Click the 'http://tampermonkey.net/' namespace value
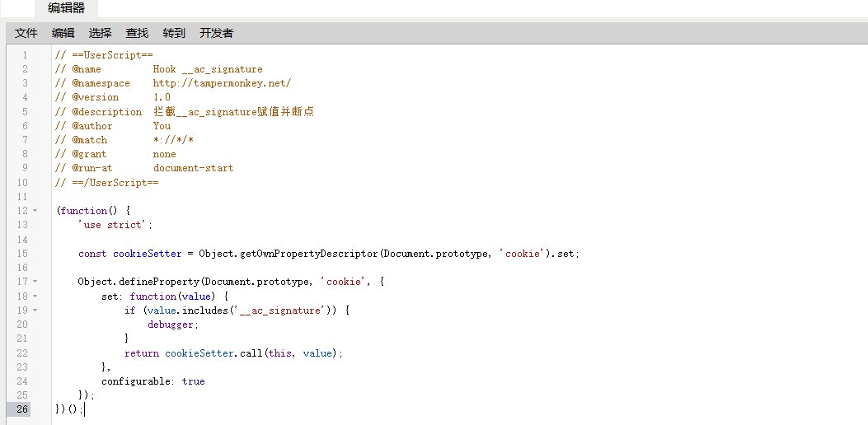Viewport: 868px width, 425px height. pyautogui.click(x=222, y=83)
